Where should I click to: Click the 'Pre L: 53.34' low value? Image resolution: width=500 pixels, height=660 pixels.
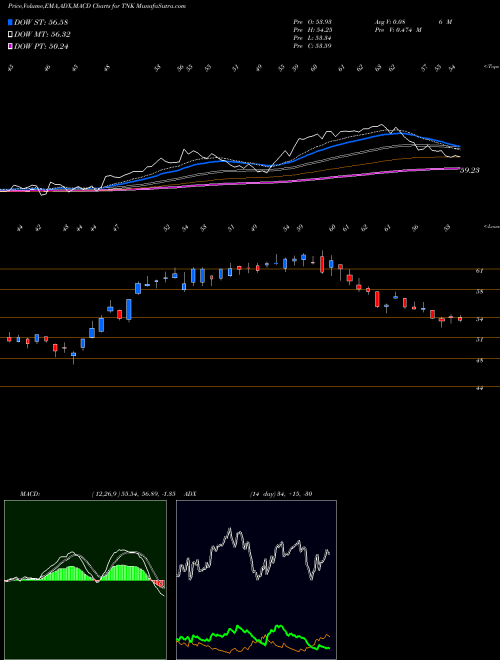coord(313,38)
